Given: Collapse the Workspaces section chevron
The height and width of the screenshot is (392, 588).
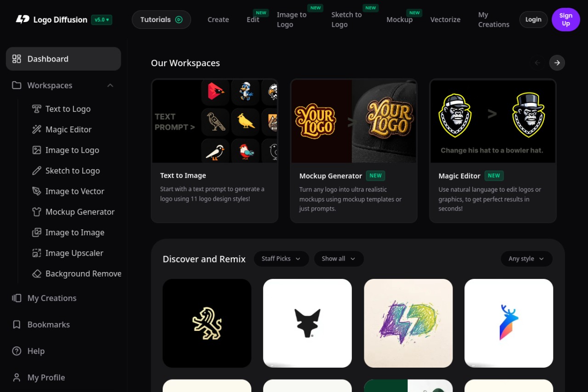Looking at the screenshot, I should 110,85.
